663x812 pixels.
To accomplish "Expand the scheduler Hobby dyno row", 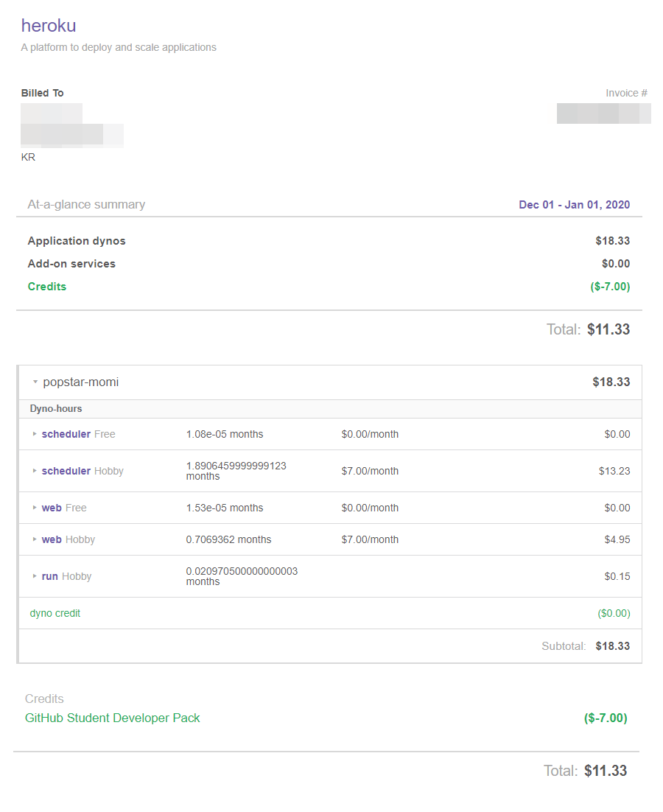I will (35, 471).
